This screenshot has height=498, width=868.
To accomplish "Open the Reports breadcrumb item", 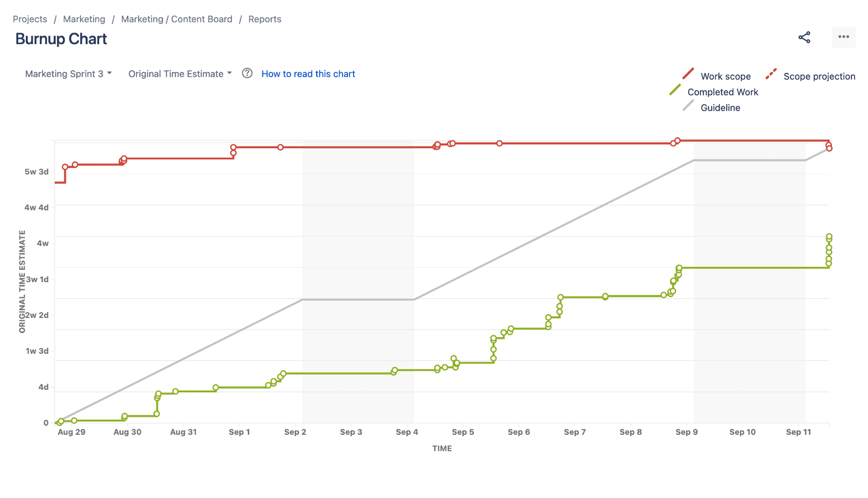I will (x=264, y=19).
